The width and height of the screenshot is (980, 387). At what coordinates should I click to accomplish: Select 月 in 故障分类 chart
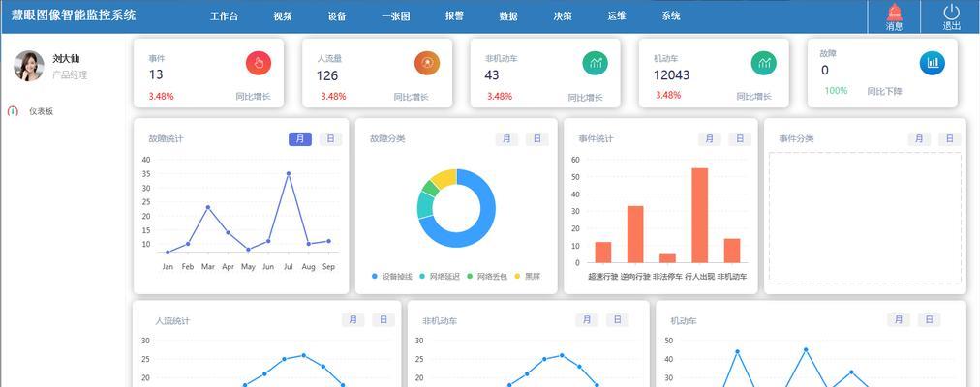(x=506, y=139)
